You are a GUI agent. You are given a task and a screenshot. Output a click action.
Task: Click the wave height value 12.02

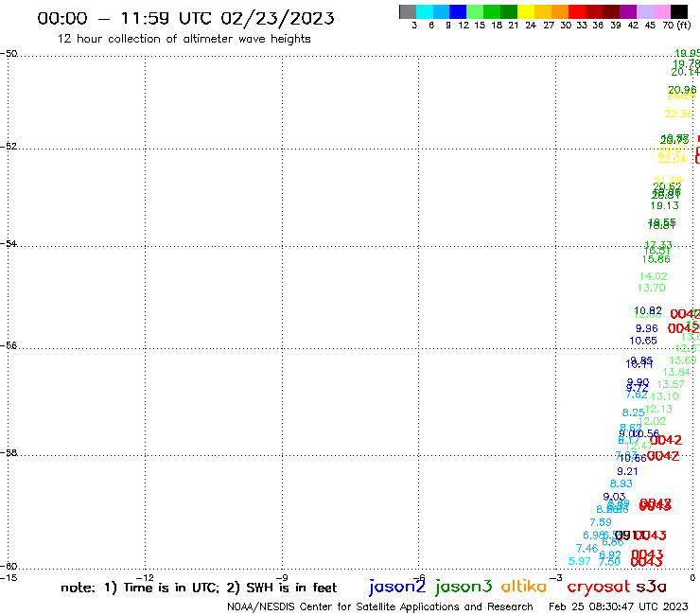tap(652, 421)
